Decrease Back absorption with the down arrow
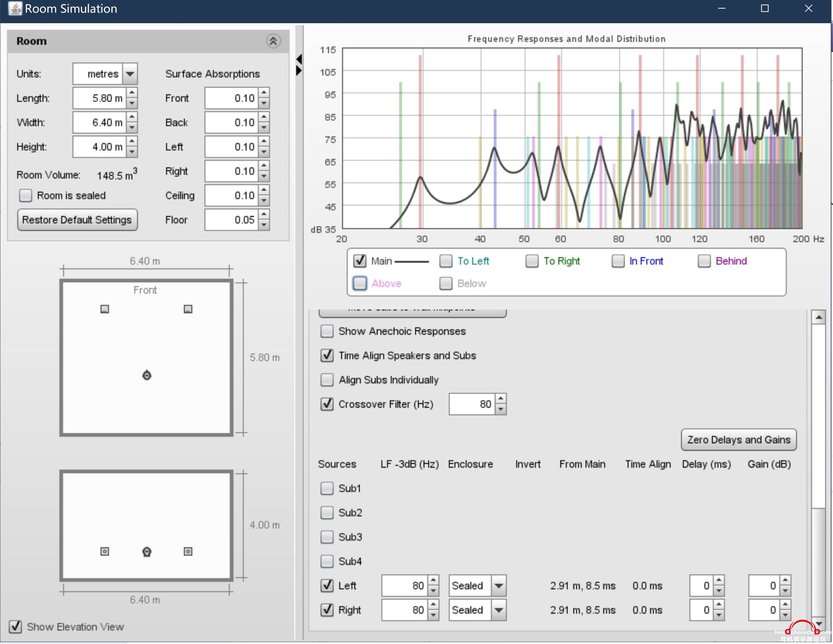The image size is (833, 644). [x=264, y=128]
